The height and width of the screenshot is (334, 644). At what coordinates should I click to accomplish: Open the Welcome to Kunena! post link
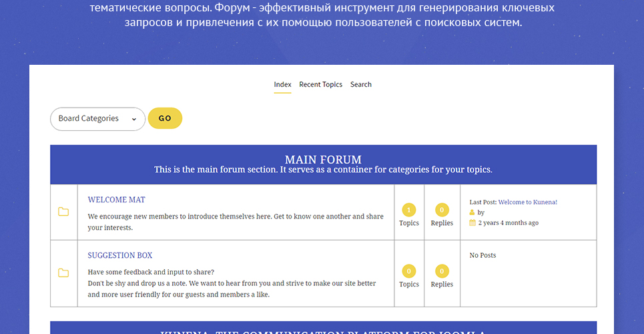click(x=528, y=202)
